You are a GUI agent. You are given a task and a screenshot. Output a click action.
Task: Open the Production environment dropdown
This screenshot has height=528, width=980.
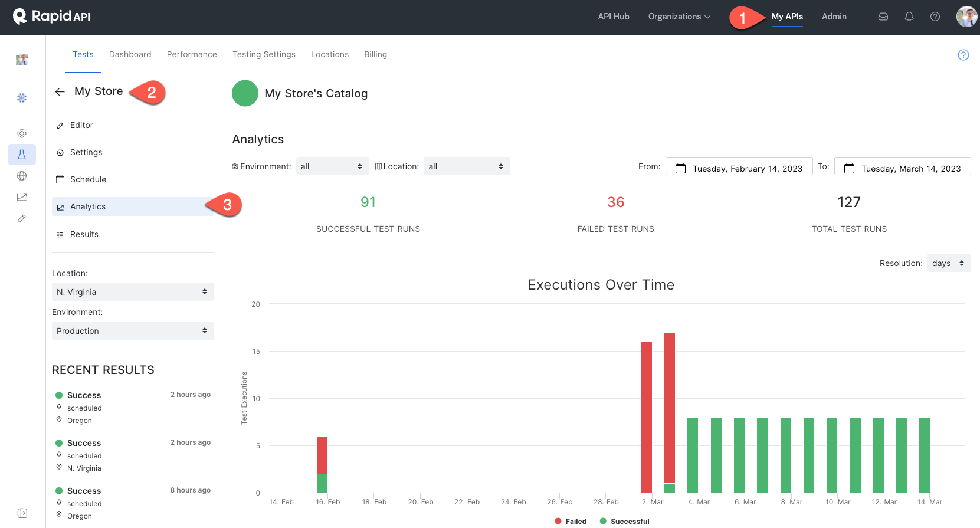(x=133, y=331)
